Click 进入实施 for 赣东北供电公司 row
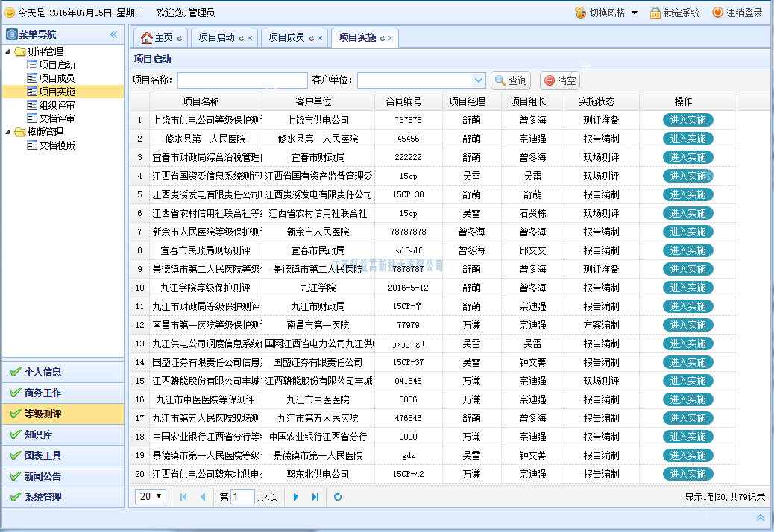This screenshot has height=532, width=774. click(x=688, y=475)
